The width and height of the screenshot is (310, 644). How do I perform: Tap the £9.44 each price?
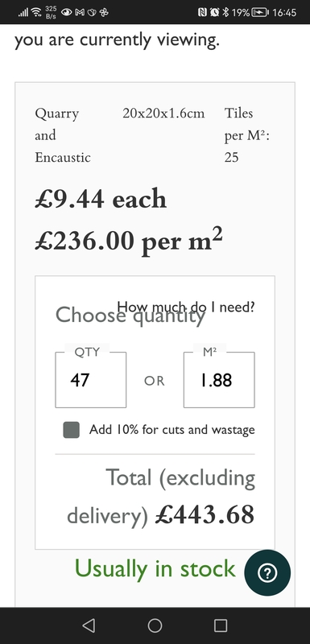point(101,199)
